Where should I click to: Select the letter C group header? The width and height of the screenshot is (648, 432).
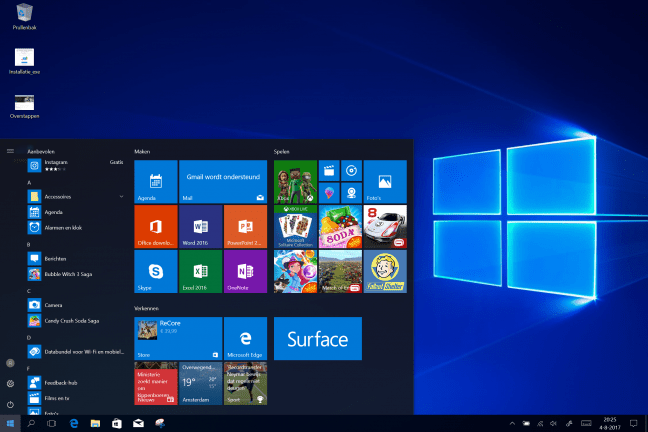[29, 291]
